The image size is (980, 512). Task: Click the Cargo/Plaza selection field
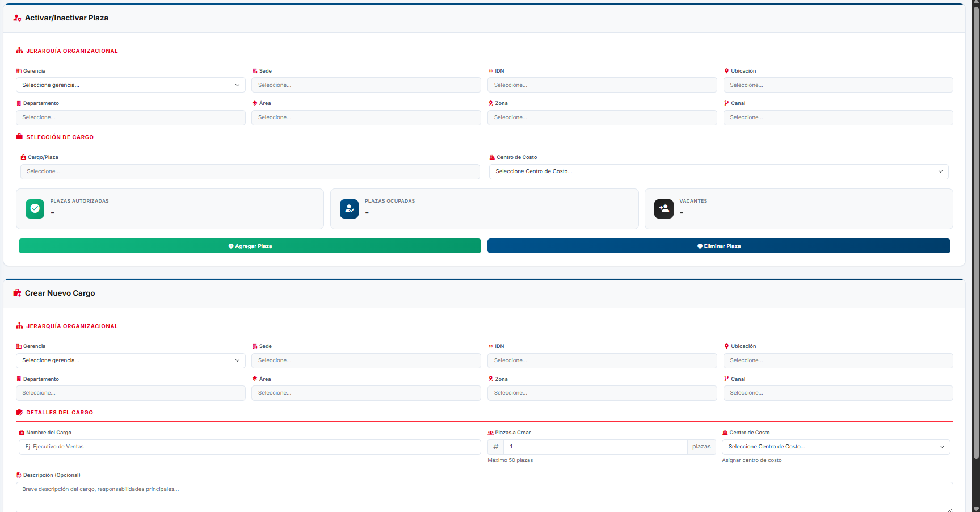pos(250,171)
